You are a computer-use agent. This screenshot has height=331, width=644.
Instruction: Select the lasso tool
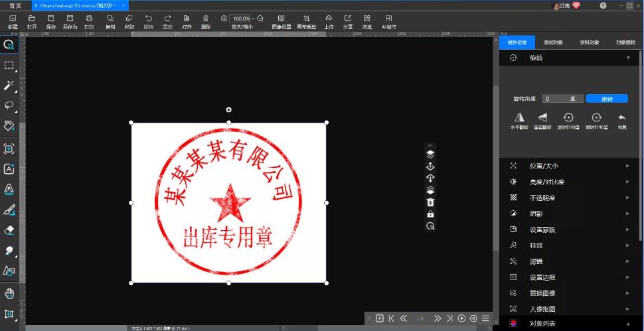[x=9, y=105]
